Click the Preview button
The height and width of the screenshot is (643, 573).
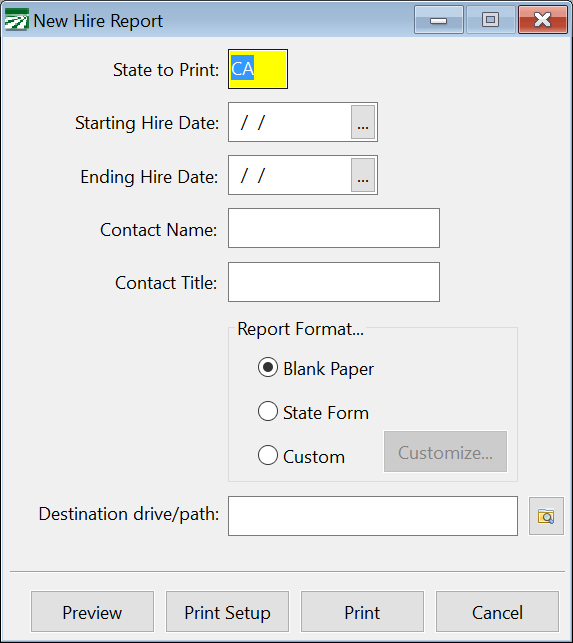(x=92, y=611)
